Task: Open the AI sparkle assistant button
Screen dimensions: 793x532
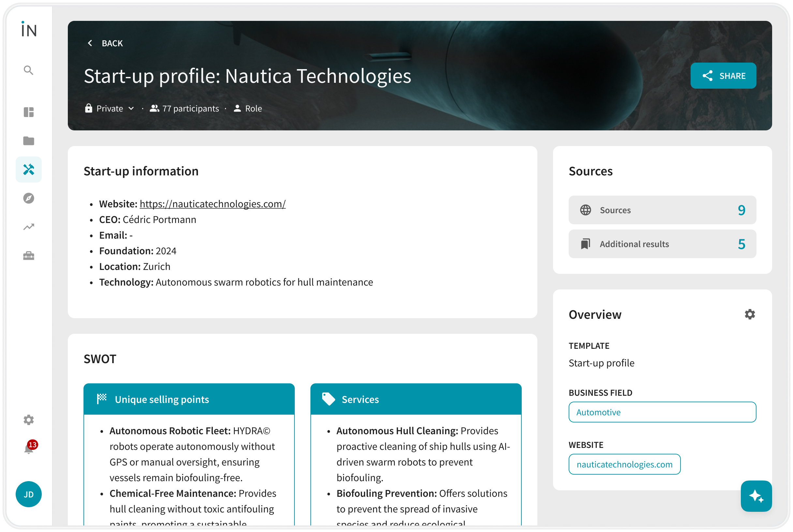Action: (756, 496)
